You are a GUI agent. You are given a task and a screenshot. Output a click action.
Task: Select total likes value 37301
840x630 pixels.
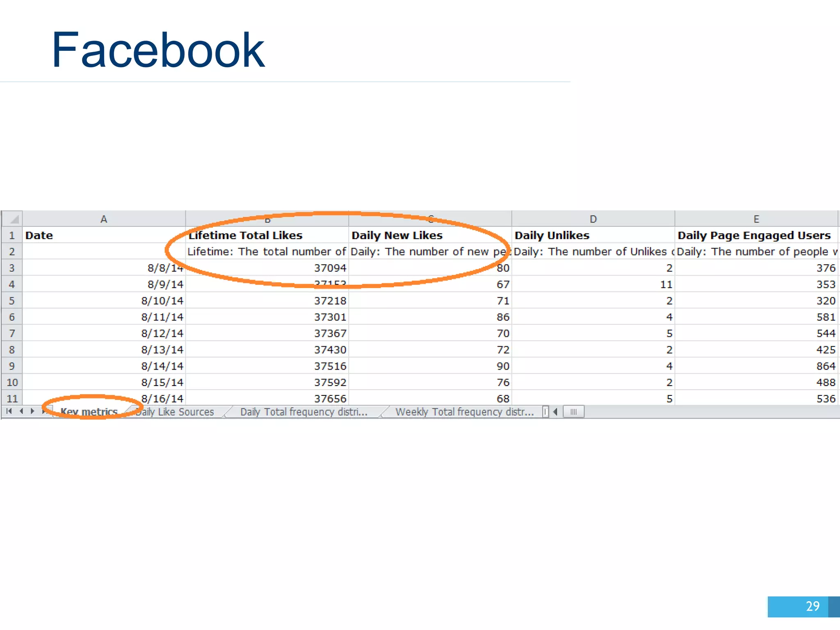tap(267, 317)
